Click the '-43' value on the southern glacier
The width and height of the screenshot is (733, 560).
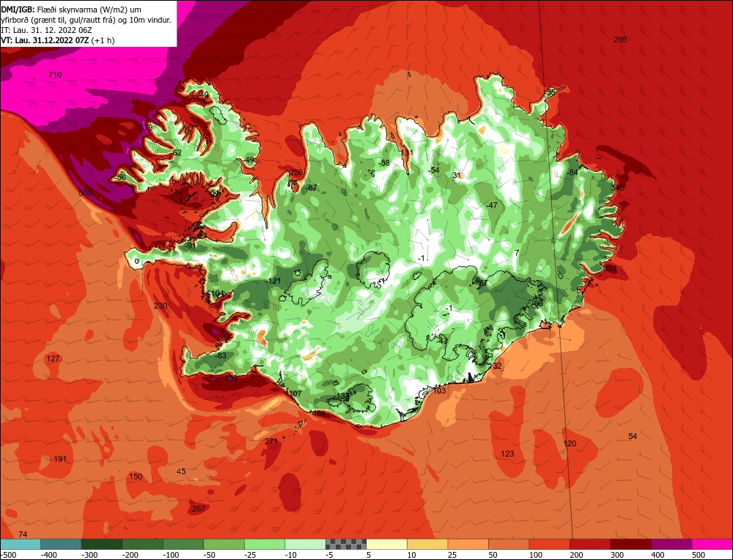pyautogui.click(x=442, y=341)
